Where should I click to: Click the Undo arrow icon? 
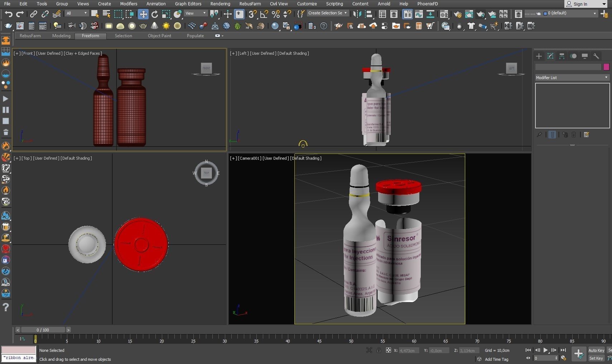point(9,14)
